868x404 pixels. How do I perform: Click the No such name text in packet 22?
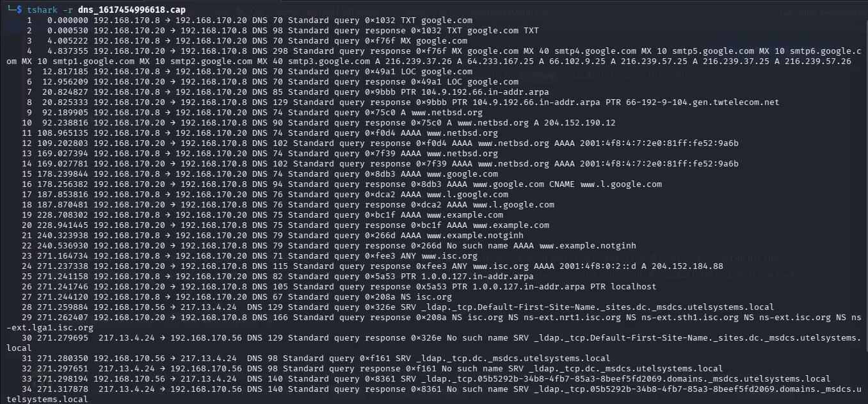point(478,246)
